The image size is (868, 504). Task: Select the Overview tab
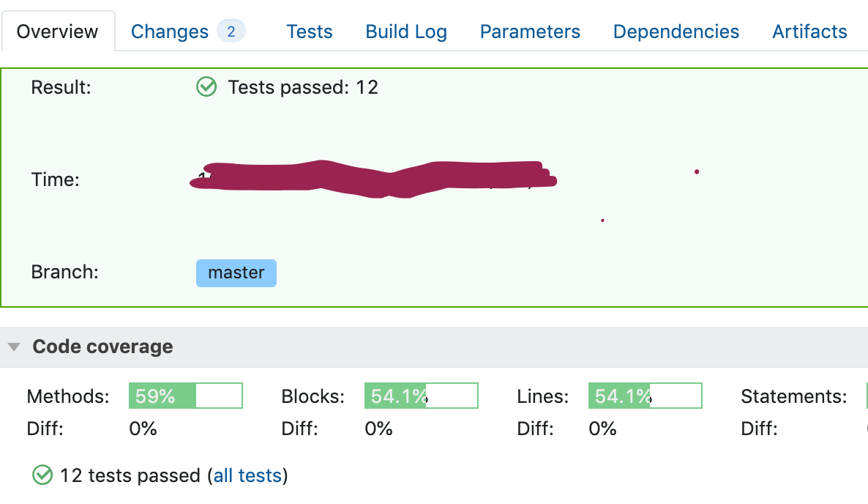(x=58, y=31)
